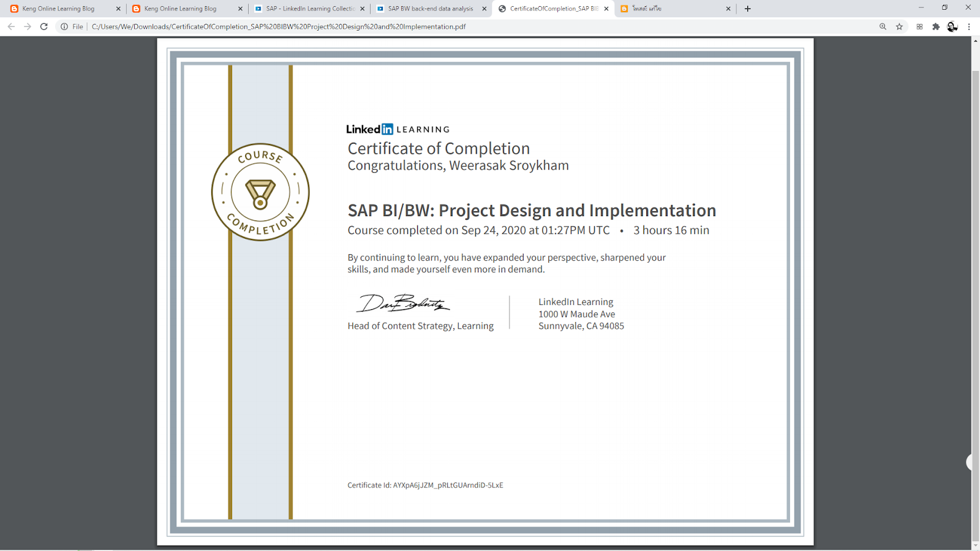The image size is (980, 551).
Task: Click the course completed date text
Action: tap(478, 230)
